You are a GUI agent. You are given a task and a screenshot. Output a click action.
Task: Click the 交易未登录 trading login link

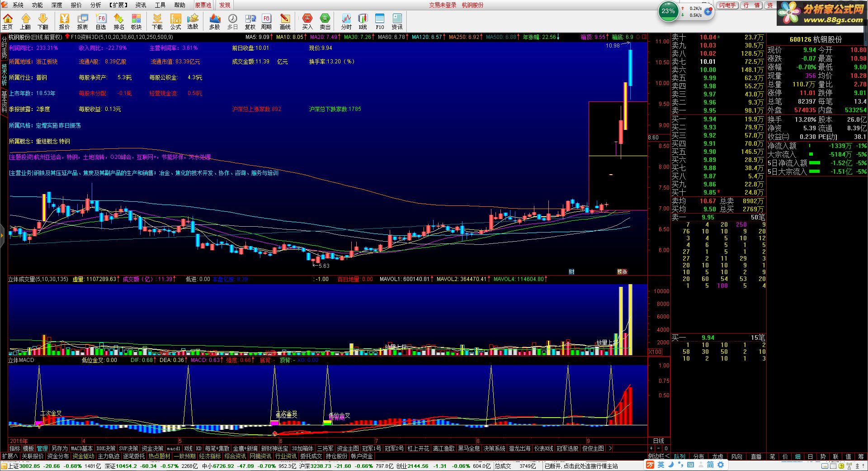click(443, 5)
